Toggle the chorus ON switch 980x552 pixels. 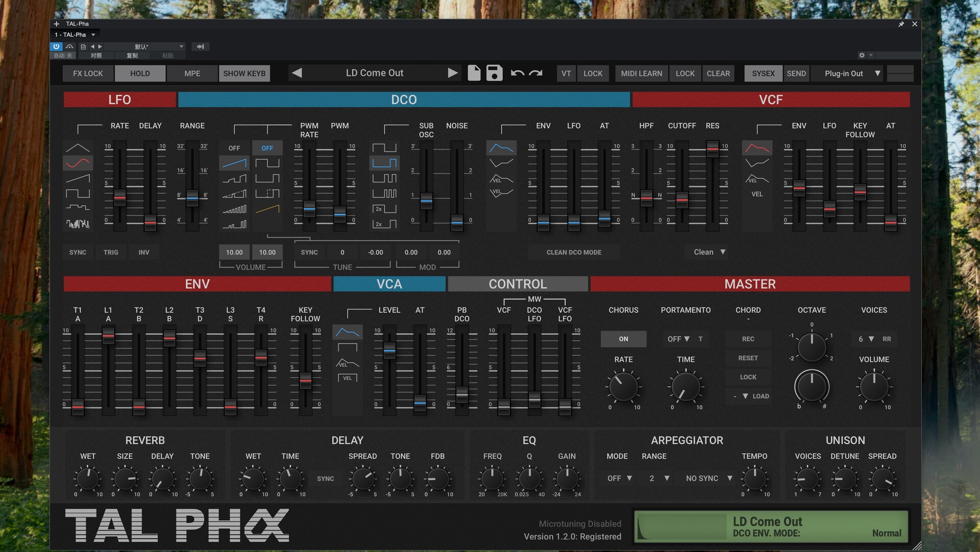tap(623, 339)
